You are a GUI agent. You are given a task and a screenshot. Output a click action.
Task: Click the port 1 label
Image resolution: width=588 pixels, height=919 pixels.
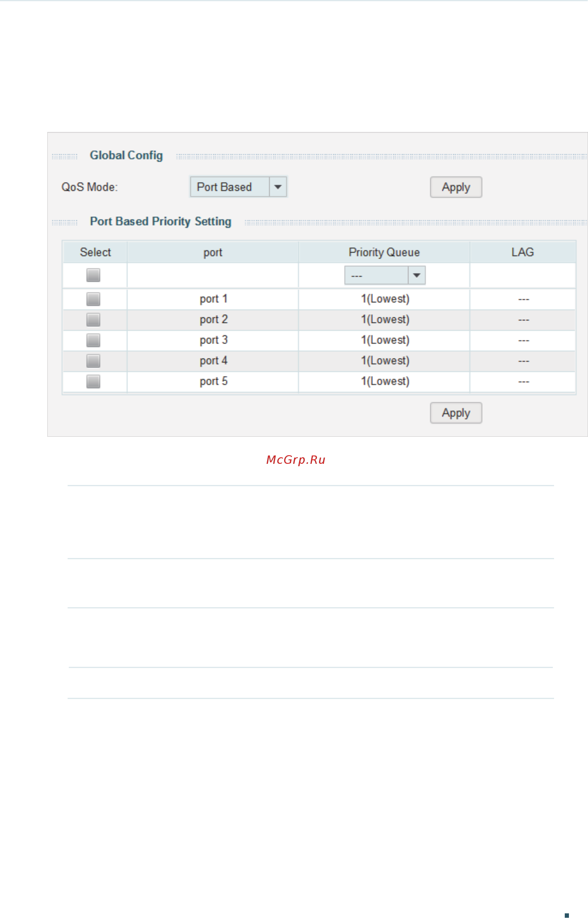coord(214,299)
